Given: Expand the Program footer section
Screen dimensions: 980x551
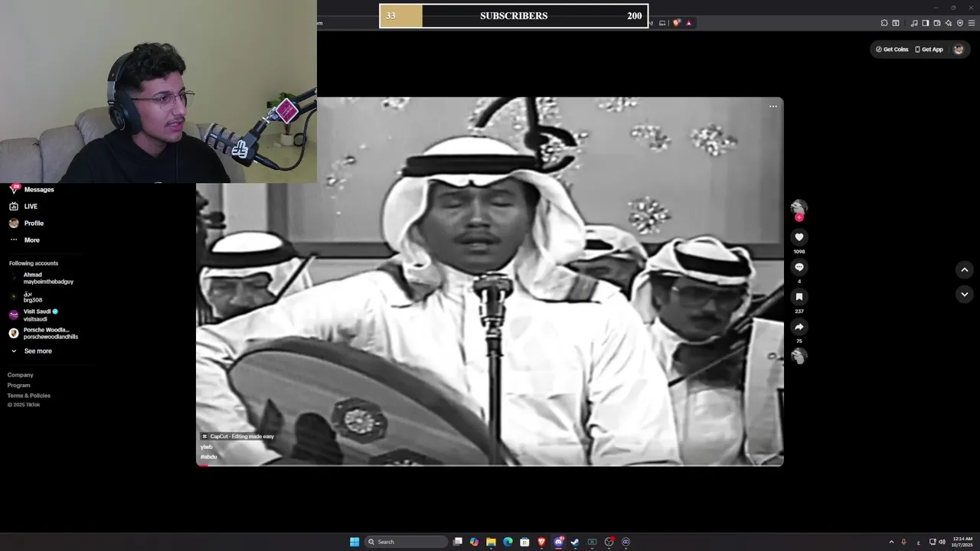Looking at the screenshot, I should (x=19, y=385).
